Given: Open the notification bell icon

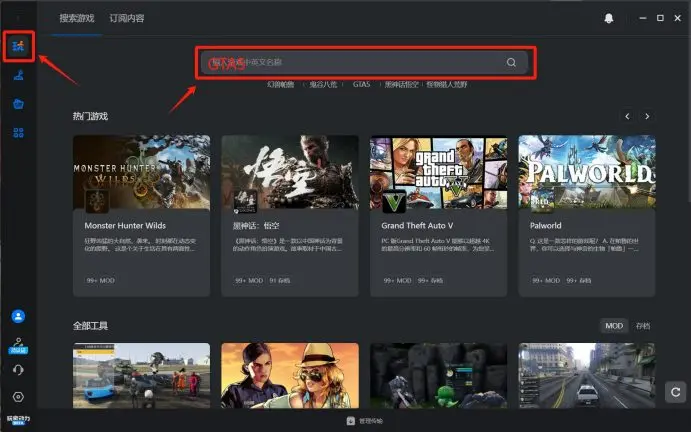Looking at the screenshot, I should coord(609,19).
